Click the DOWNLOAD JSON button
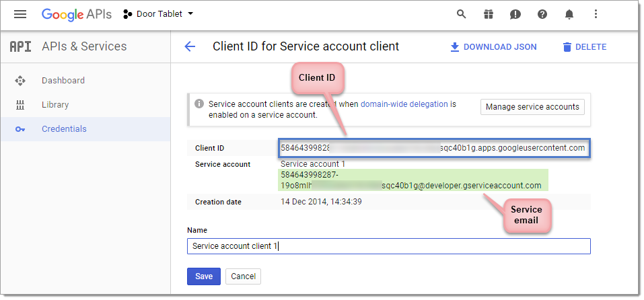This screenshot has height=300, width=644. [493, 47]
